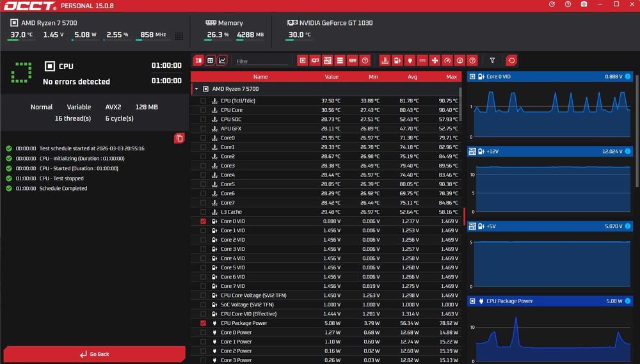Collapse the AMD Ryzen 7 5700 group
Screen dimensions: 640x364
196,89
